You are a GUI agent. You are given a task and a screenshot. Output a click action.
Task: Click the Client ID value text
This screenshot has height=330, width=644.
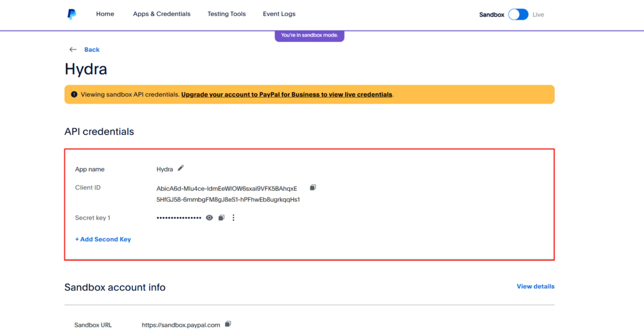tap(228, 194)
